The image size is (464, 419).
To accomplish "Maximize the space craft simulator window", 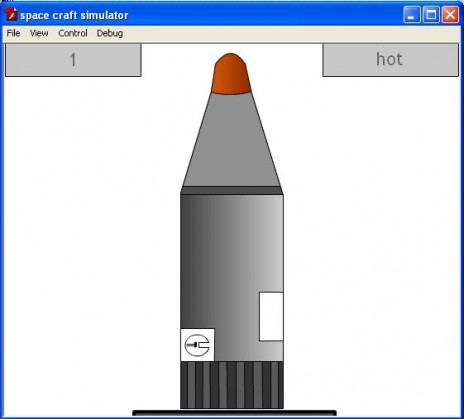I will 431,15.
